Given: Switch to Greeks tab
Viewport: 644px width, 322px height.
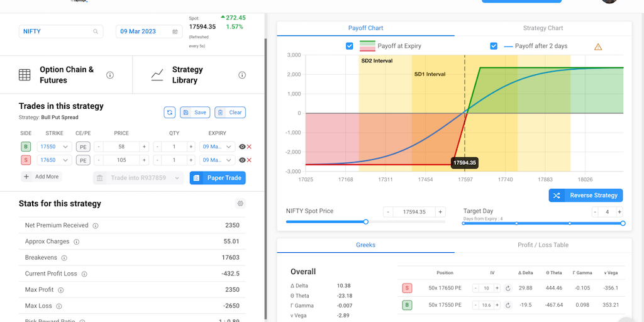Looking at the screenshot, I should [x=365, y=245].
